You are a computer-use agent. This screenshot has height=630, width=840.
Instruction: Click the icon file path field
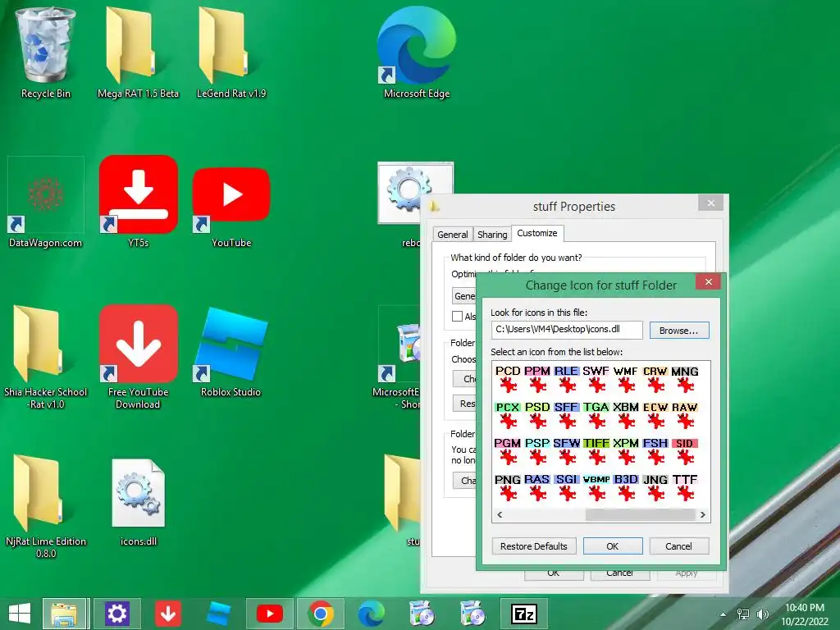567,330
